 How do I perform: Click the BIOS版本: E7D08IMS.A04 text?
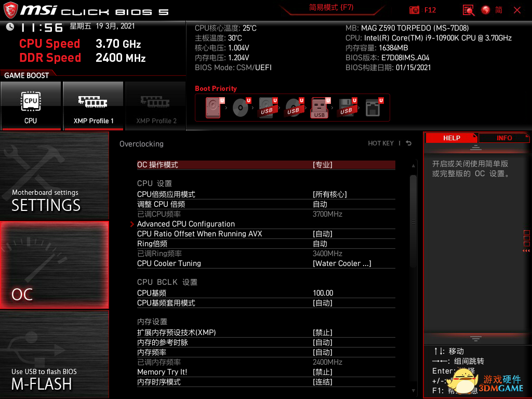point(388,58)
